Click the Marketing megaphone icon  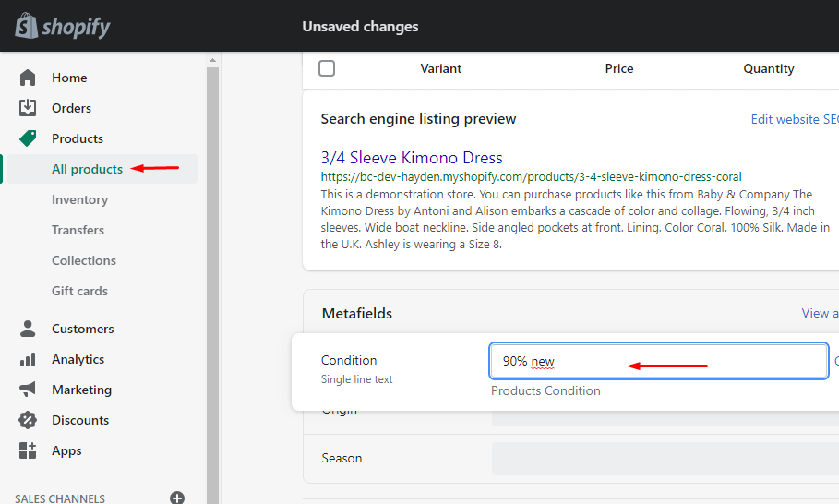click(x=28, y=390)
